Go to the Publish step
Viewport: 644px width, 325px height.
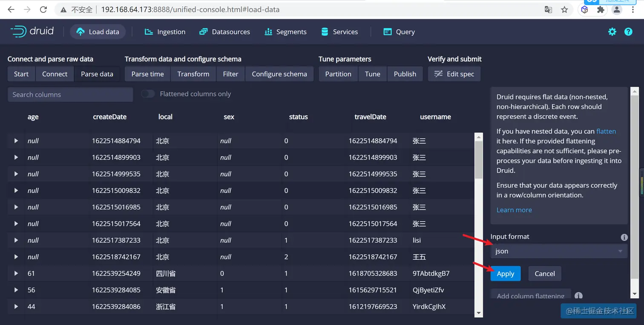point(405,74)
